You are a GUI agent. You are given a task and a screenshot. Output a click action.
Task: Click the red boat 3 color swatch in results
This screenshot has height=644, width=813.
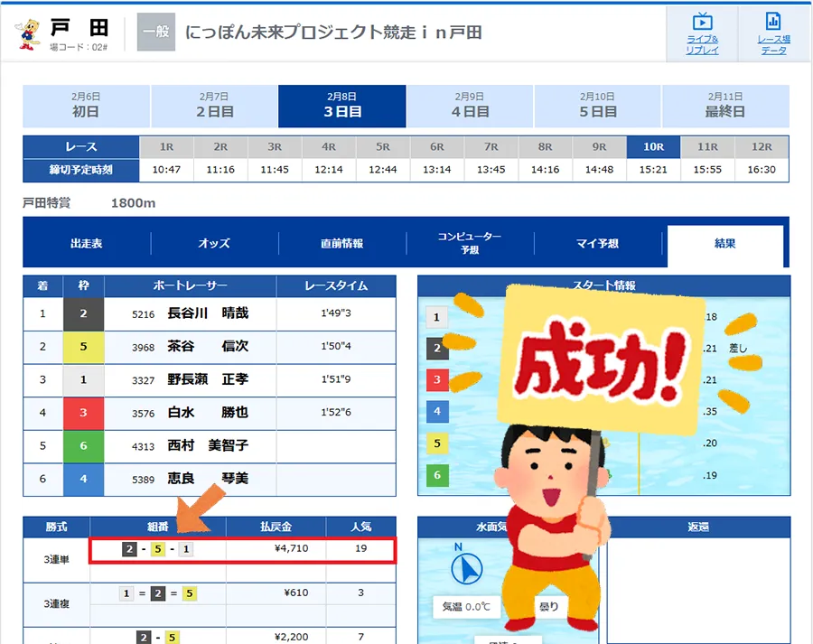pos(84,413)
